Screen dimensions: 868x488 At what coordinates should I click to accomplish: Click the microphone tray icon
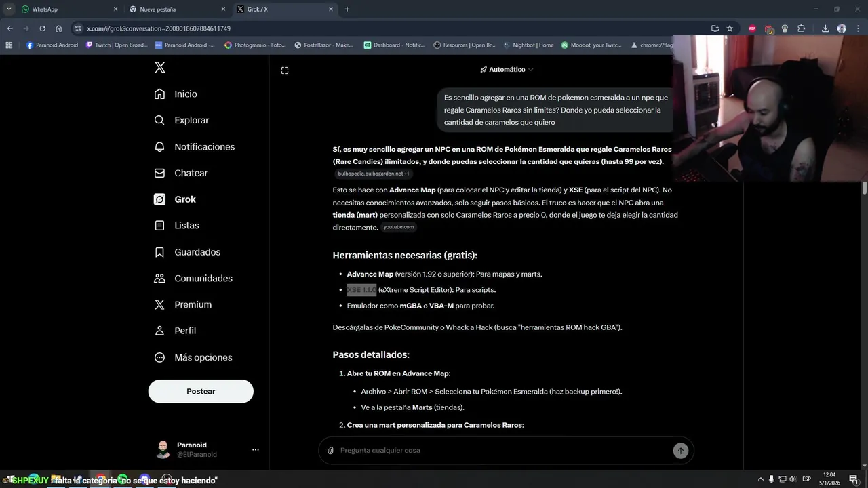point(772,479)
